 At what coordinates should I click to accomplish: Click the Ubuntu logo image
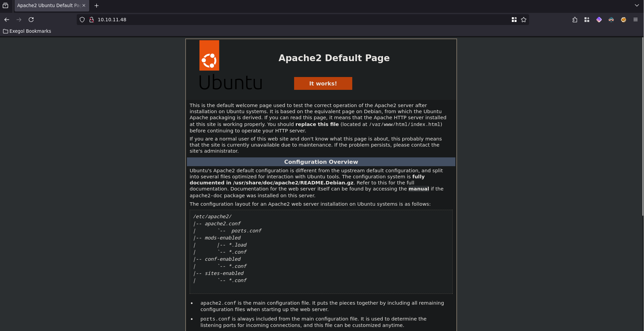(x=231, y=65)
